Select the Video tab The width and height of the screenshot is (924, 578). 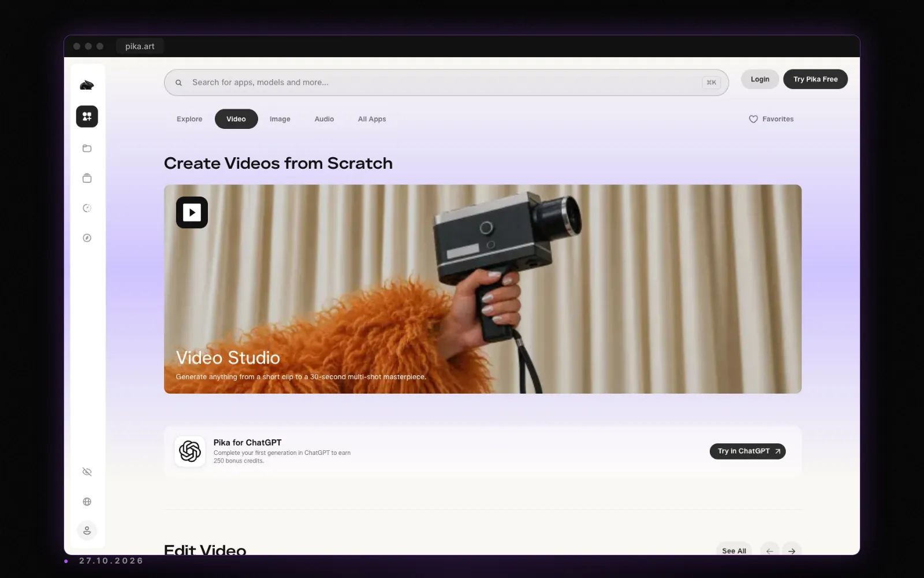pos(236,119)
